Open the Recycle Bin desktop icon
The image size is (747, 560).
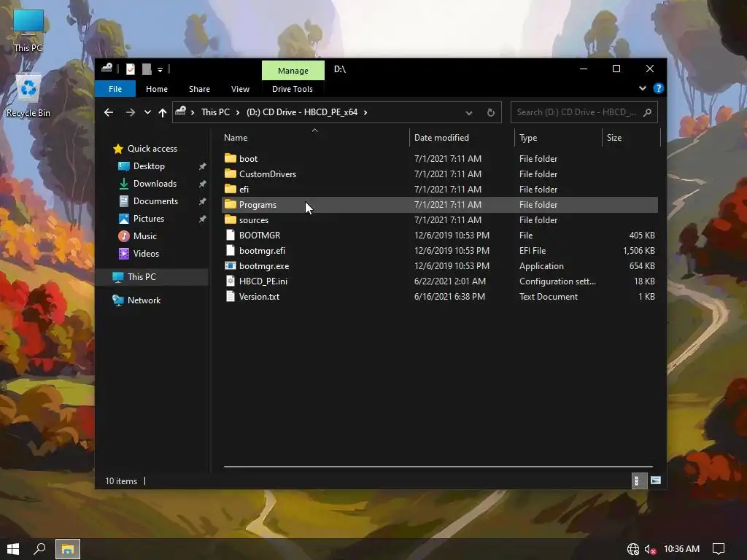[28, 96]
